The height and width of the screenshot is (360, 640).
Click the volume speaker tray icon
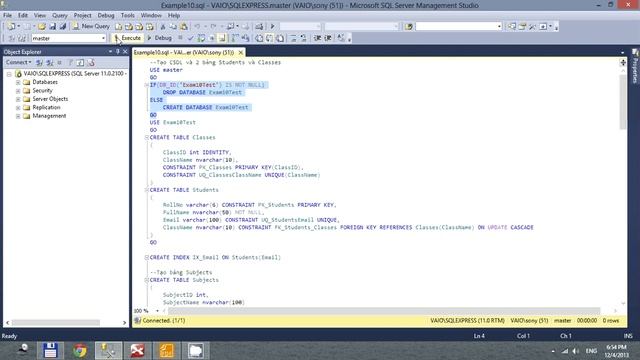[576, 351]
